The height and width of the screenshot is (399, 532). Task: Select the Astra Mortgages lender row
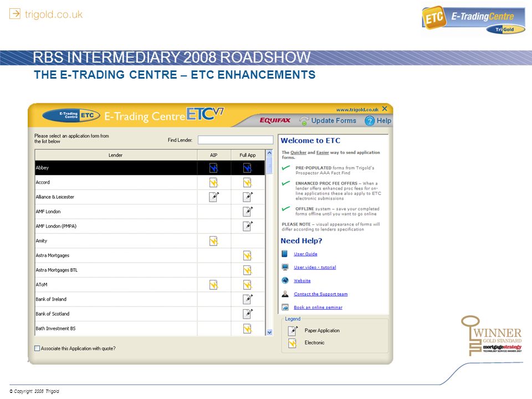150,255
